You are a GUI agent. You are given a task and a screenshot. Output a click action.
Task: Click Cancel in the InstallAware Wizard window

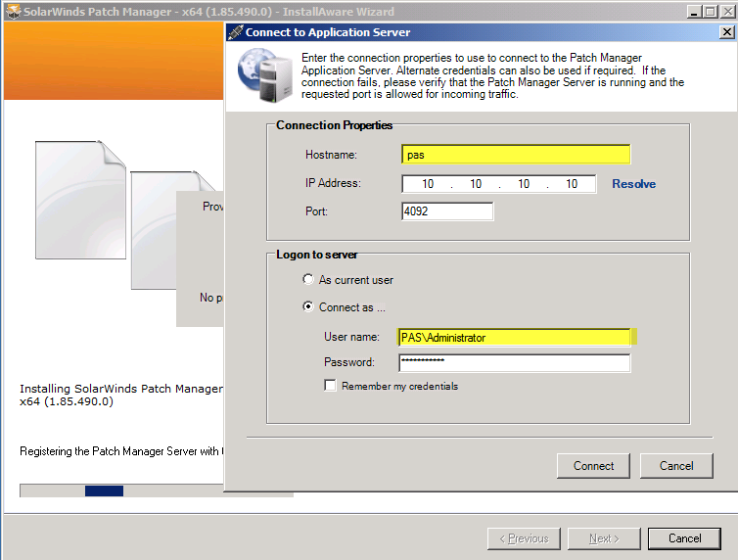pos(684,538)
